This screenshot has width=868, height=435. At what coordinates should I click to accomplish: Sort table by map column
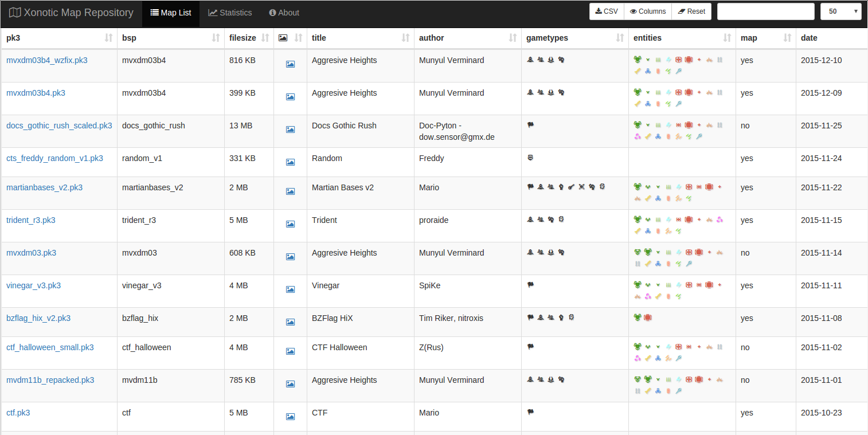[766, 38]
